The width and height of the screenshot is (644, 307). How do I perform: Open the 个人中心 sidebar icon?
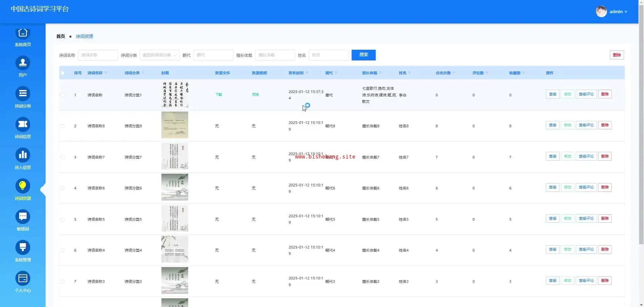[x=22, y=278]
